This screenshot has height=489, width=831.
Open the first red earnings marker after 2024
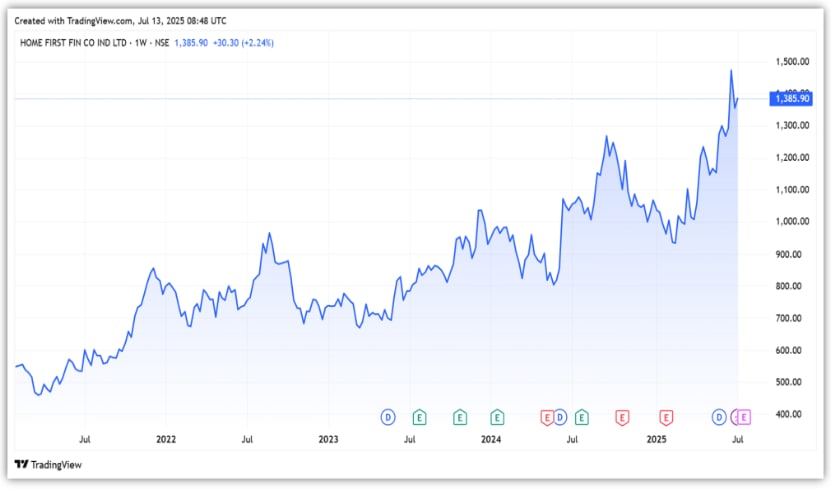[546, 416]
